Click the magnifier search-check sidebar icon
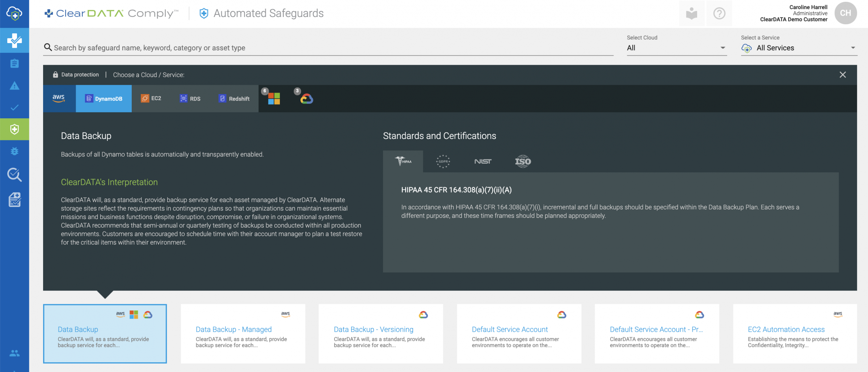The width and height of the screenshot is (868, 372). (14, 175)
